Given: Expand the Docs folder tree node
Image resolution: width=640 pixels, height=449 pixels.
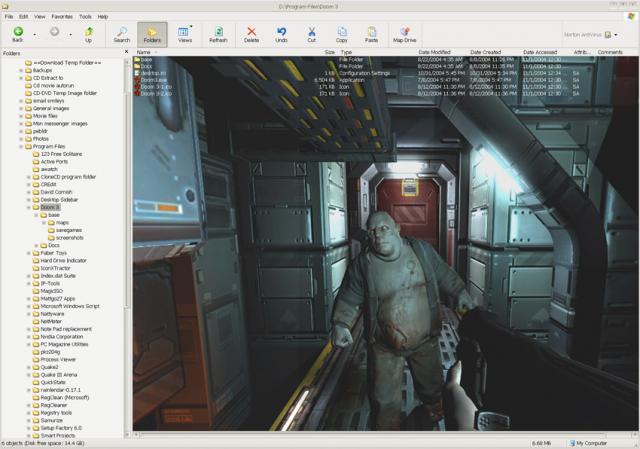Looking at the screenshot, I should coord(36,246).
